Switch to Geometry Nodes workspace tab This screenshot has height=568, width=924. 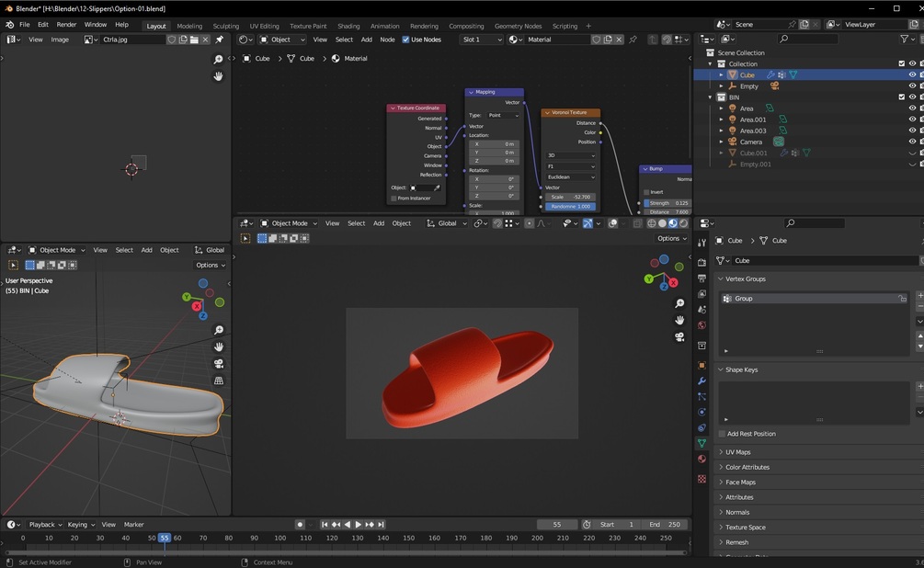518,26
